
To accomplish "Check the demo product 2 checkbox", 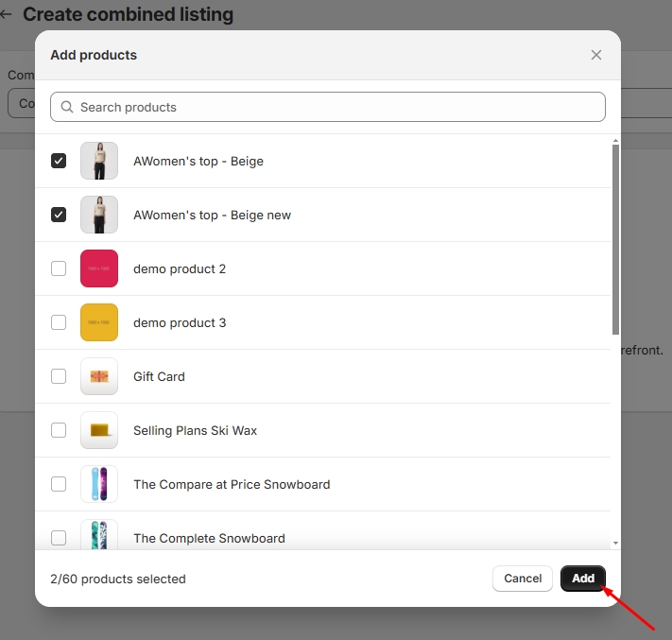I will [59, 268].
